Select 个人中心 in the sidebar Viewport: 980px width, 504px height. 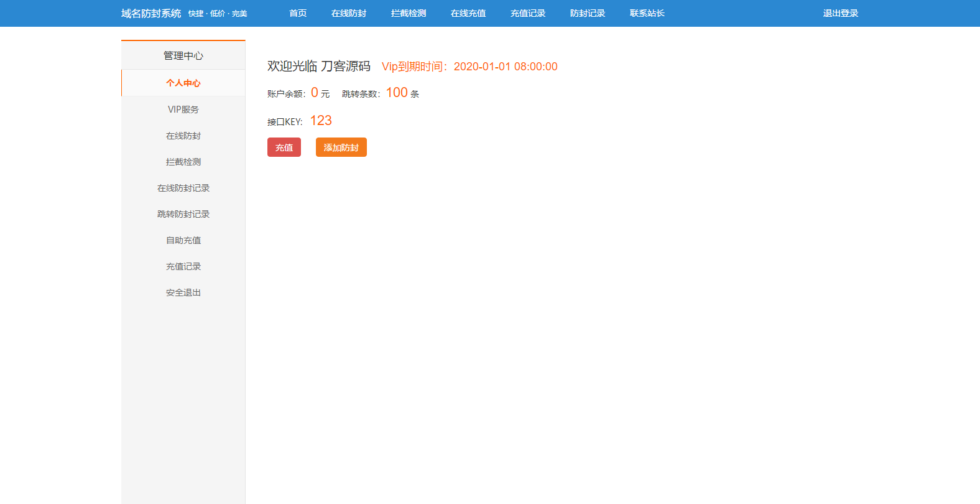(x=183, y=83)
